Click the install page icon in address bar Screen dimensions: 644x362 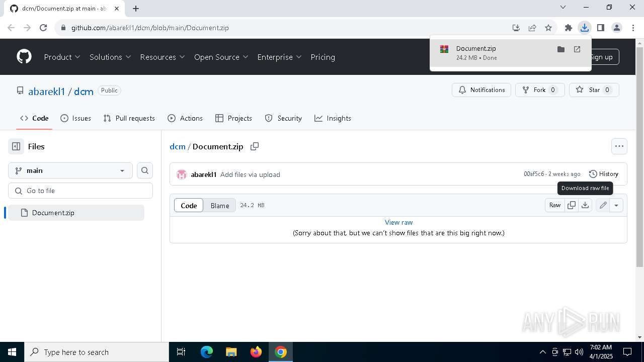click(x=516, y=28)
